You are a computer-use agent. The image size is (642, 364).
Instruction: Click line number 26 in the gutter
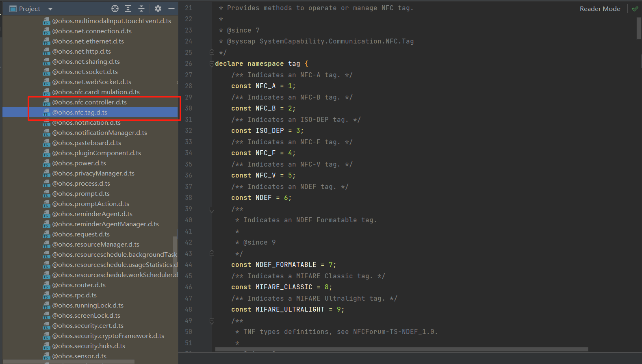pos(189,64)
